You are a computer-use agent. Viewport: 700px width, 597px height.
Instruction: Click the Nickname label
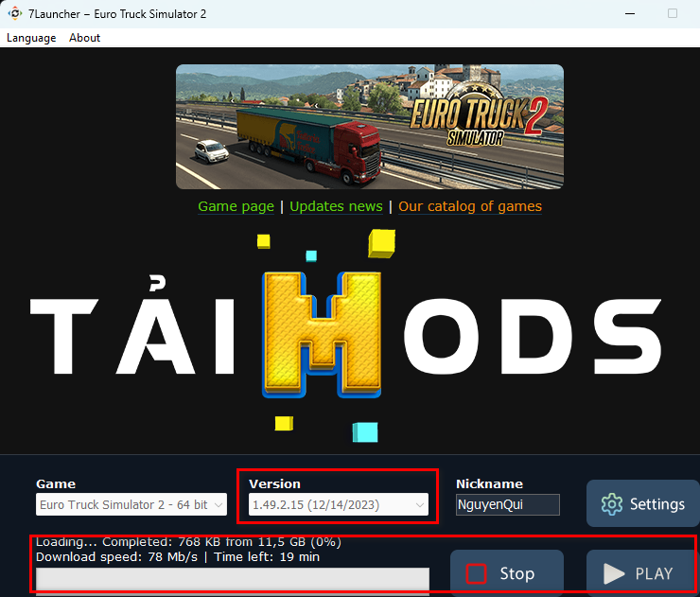pos(489,484)
